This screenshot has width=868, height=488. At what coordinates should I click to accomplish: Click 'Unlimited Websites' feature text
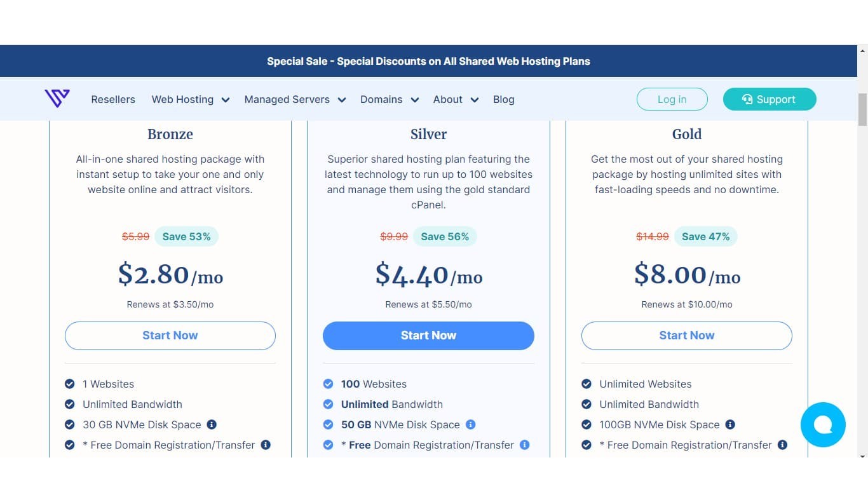646,384
